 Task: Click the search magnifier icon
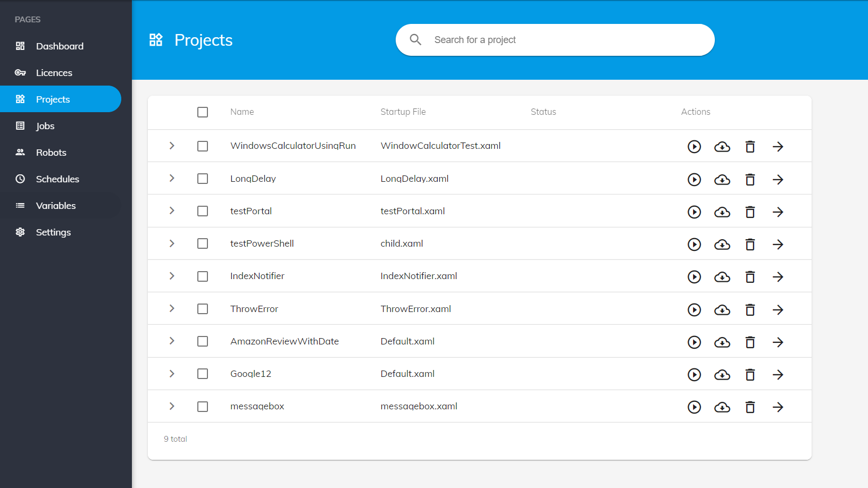click(x=415, y=40)
